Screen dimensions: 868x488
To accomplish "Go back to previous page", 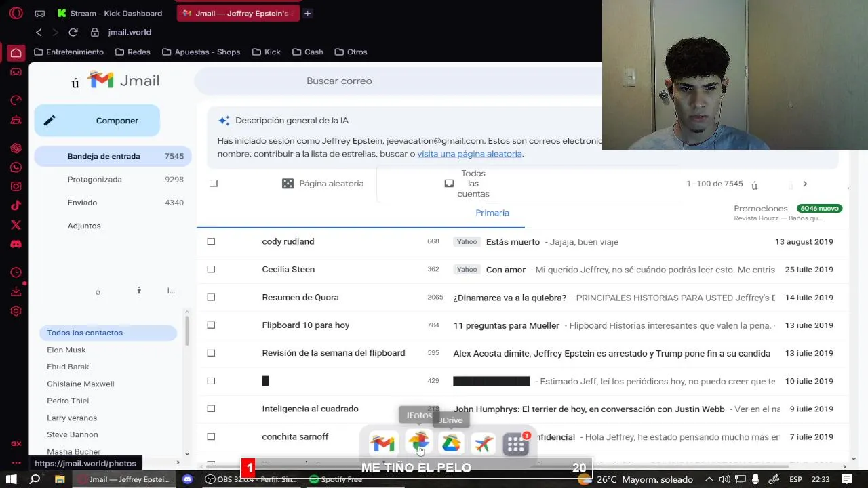I will [39, 32].
